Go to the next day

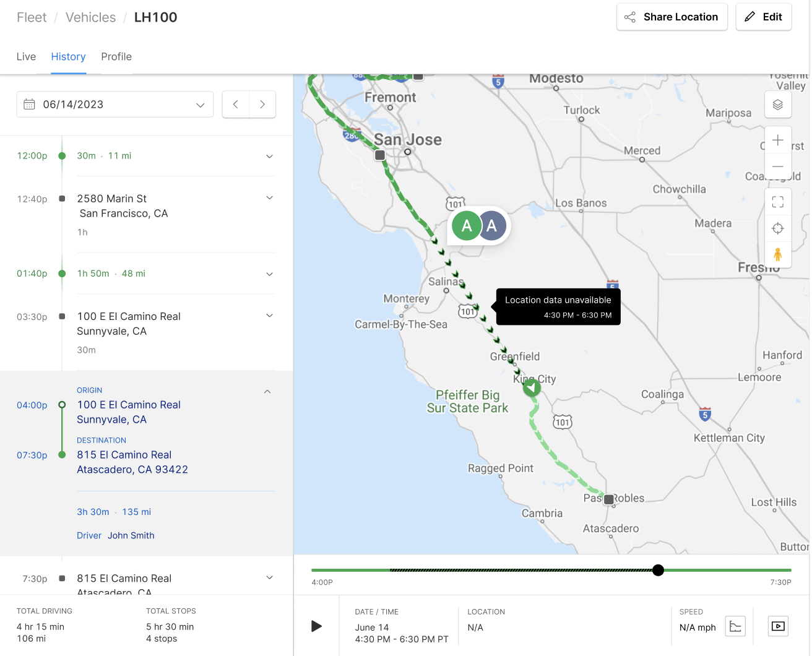pos(262,105)
